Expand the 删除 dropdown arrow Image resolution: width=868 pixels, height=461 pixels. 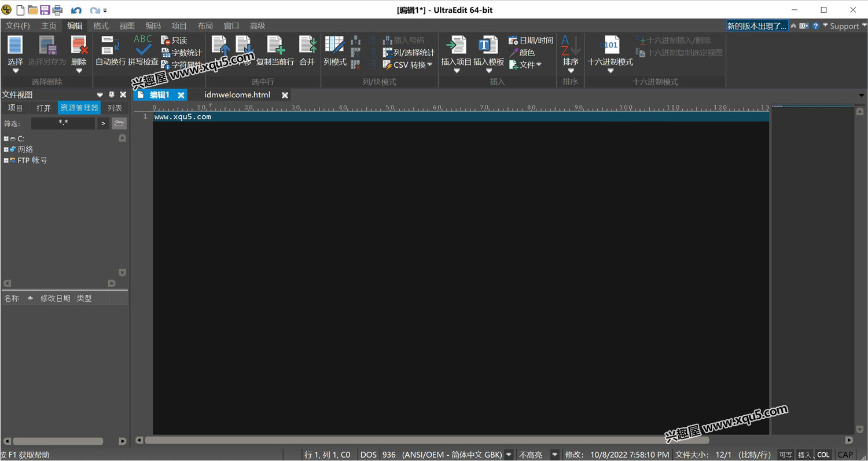click(x=79, y=71)
